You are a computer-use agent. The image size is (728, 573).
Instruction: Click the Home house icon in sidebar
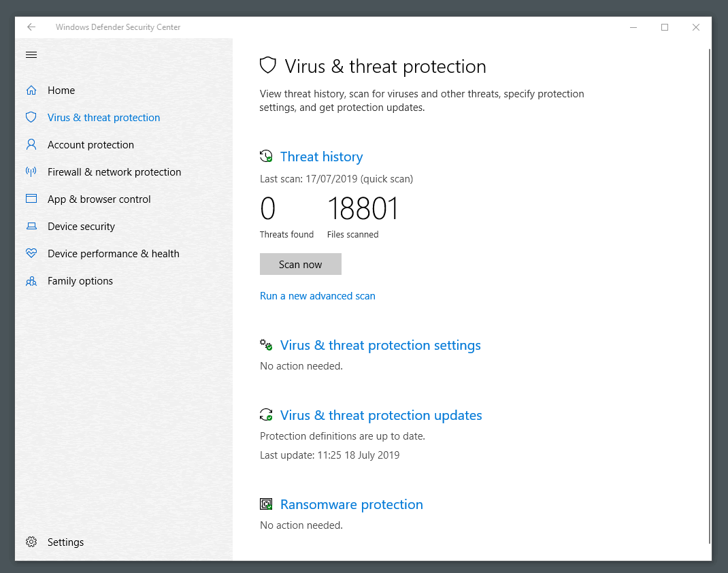point(31,90)
